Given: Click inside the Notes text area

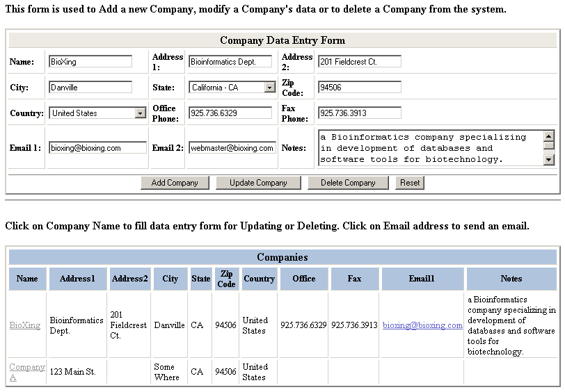Looking at the screenshot, I should point(429,148).
